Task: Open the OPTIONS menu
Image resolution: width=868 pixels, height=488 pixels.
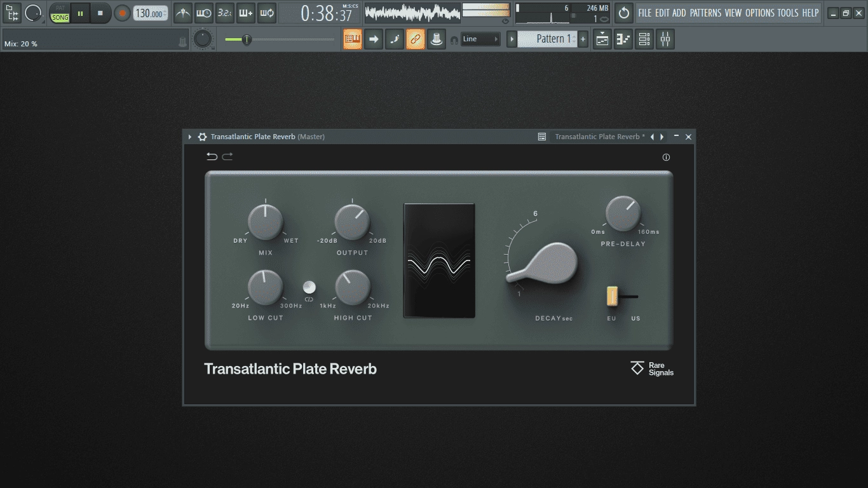Action: click(x=760, y=13)
